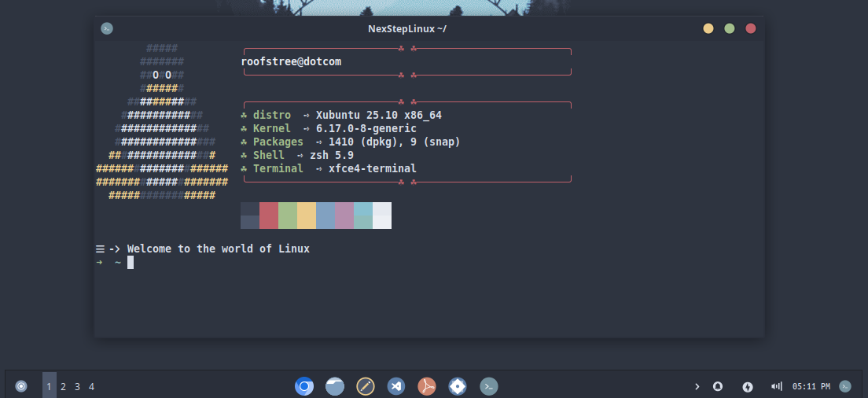
Task: Open the notifications bell in the tray
Action: [718, 386]
